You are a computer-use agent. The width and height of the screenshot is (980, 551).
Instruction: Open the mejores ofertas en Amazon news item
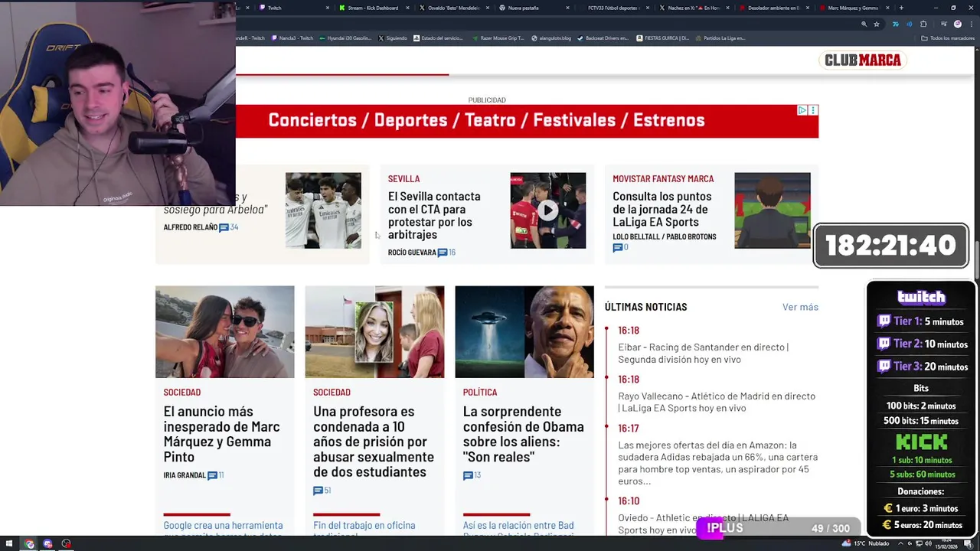(717, 463)
